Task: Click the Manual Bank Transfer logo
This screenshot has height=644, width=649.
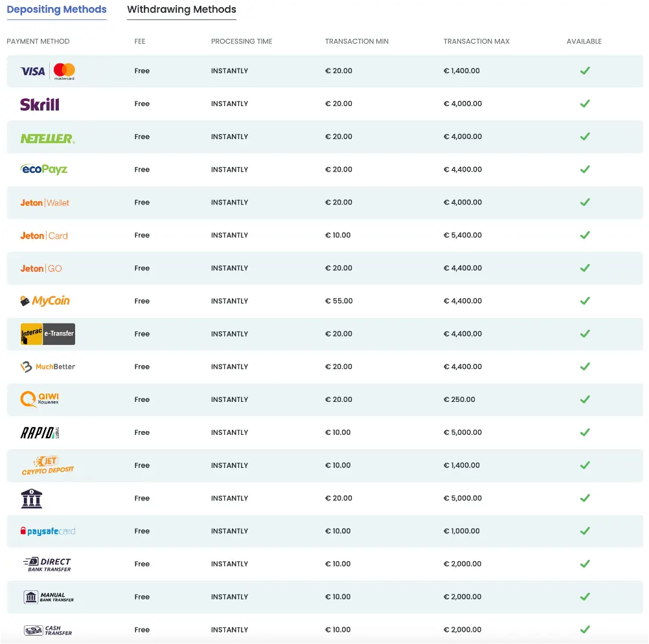Action: [49, 597]
